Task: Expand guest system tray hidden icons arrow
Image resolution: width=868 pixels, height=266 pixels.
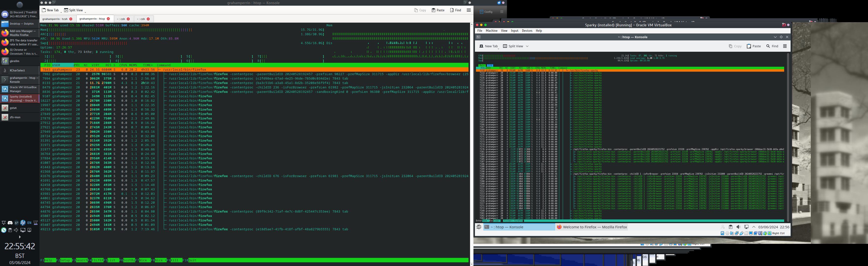Action: 754,227
